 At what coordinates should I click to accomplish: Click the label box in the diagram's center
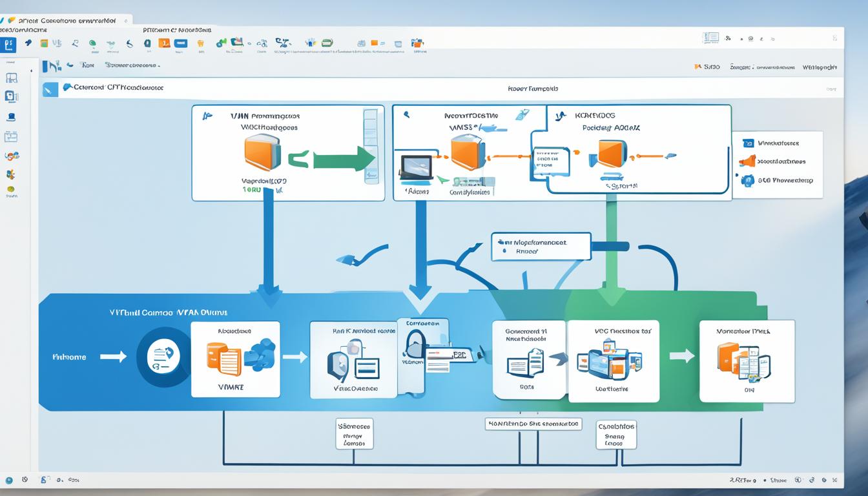pos(541,247)
